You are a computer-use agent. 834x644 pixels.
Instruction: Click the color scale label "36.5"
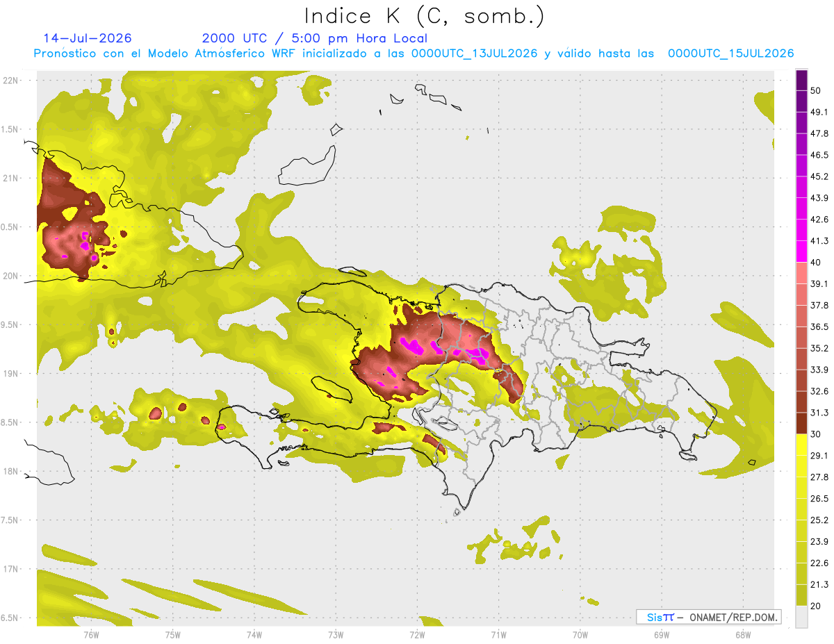(819, 327)
